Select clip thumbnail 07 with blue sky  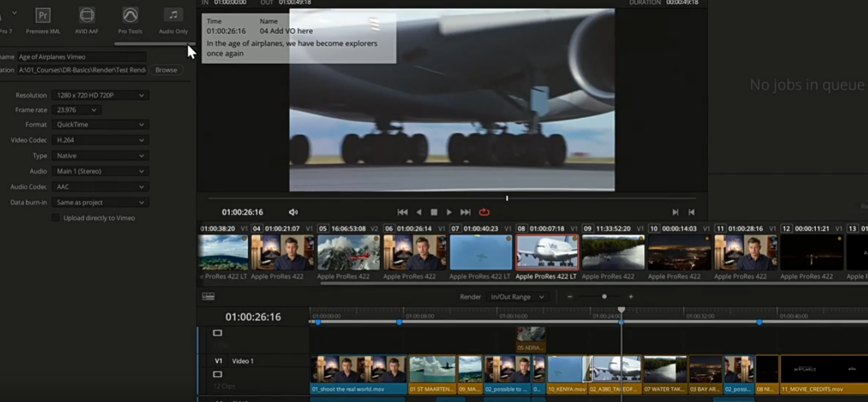pos(481,252)
